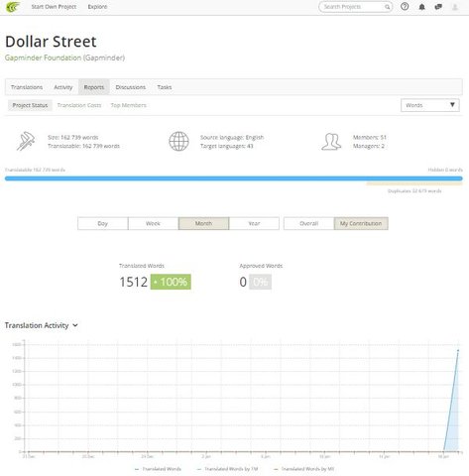Click the Crowdin logo icon
Image resolution: width=469 pixels, height=476 pixels.
click(13, 7)
